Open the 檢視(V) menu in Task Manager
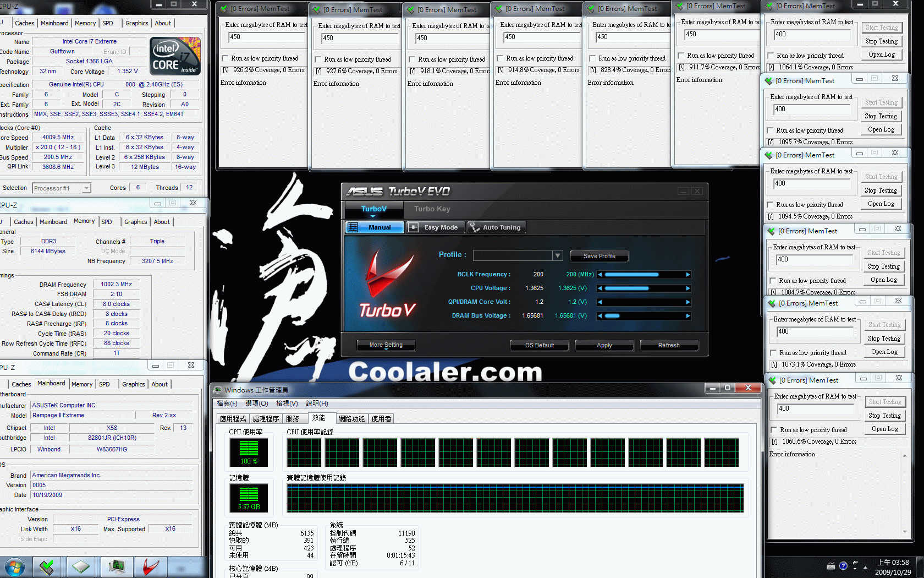This screenshot has width=924, height=578. tap(287, 403)
